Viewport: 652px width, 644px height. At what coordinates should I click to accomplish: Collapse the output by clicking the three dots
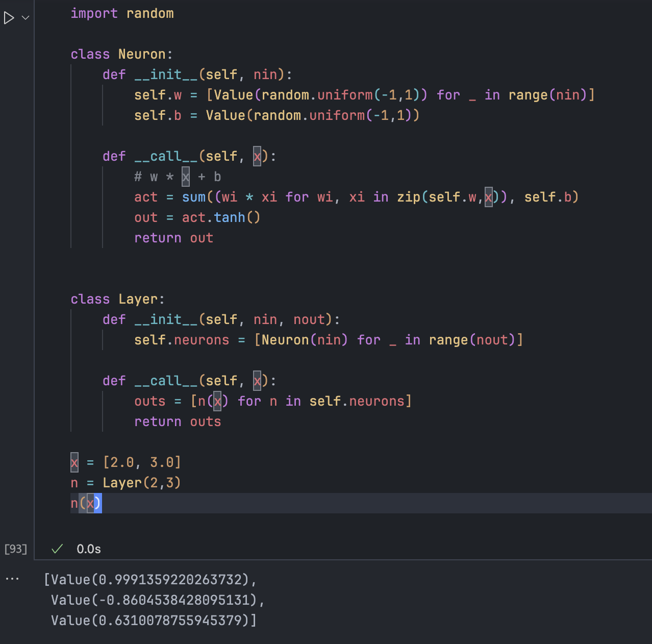pos(12,578)
